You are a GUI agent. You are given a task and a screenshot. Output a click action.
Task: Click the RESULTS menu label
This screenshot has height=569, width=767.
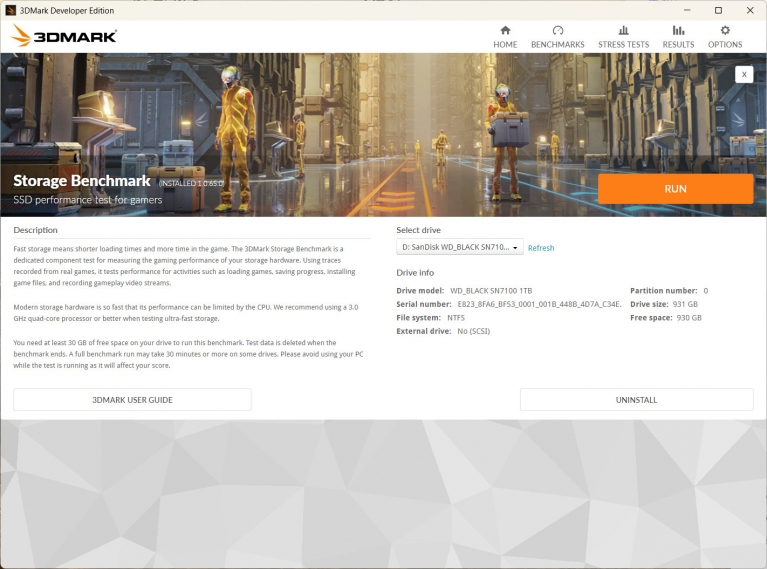[678, 45]
